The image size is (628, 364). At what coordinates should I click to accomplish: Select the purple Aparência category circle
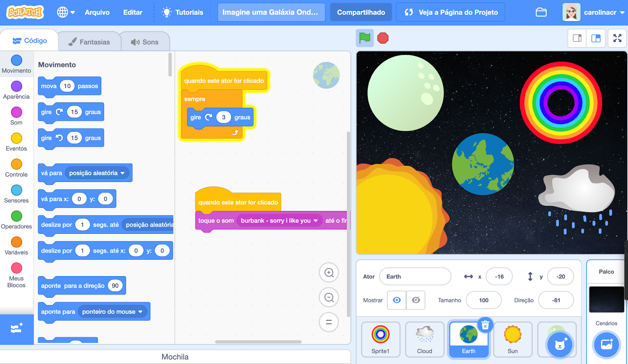tap(16, 86)
